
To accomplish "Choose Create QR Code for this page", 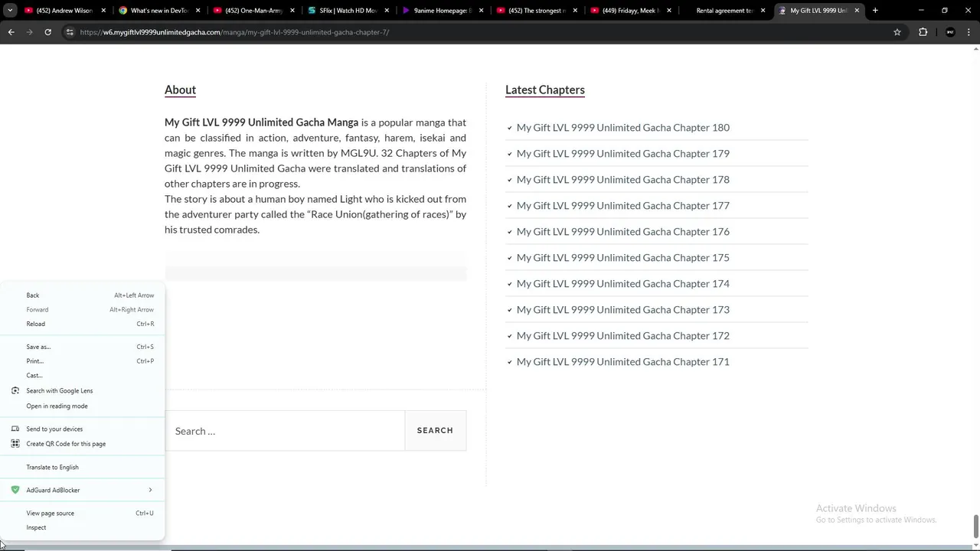I will click(83, 444).
